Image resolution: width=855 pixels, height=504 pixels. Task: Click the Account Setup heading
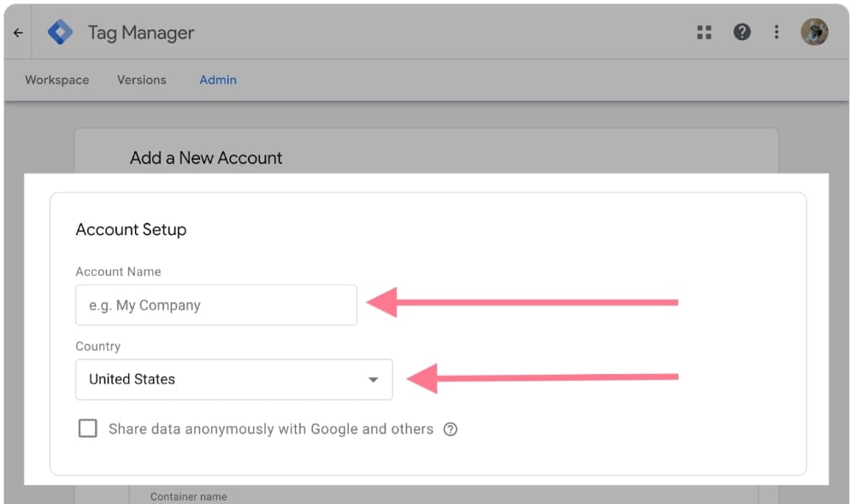coord(131,230)
